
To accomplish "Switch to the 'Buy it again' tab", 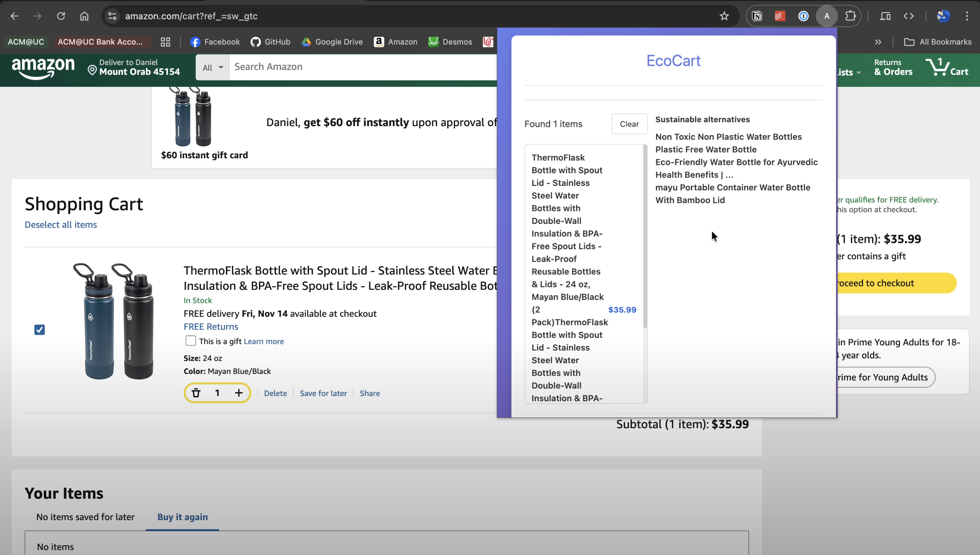I will click(x=182, y=517).
